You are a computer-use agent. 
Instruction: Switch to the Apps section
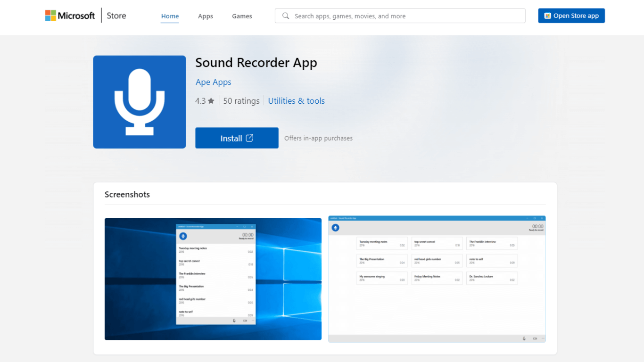[x=206, y=16]
